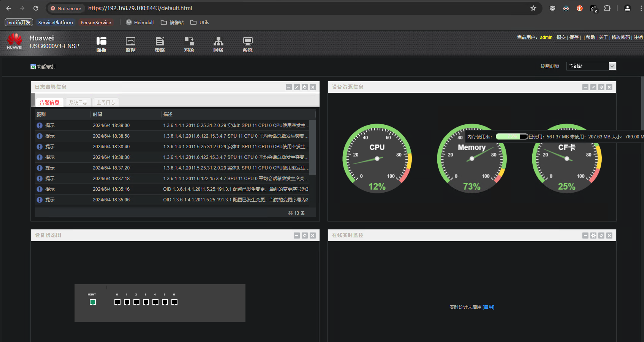This screenshot has width=644, height=342.
Task: Open the PersonService bookmark
Action: [x=96, y=22]
